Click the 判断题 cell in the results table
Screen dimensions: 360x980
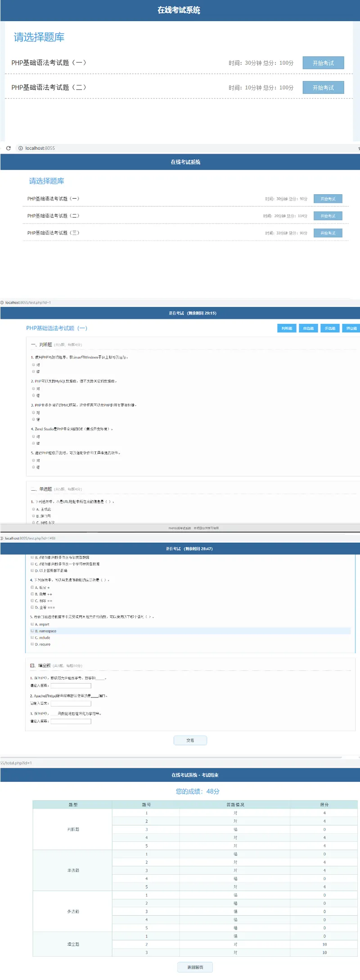(x=72, y=829)
